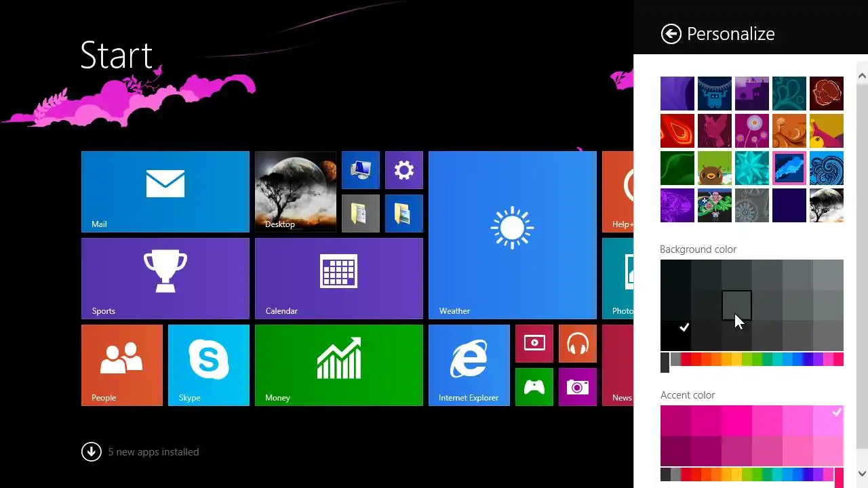
Task: Choose the teal swirls design
Action: [x=789, y=94]
